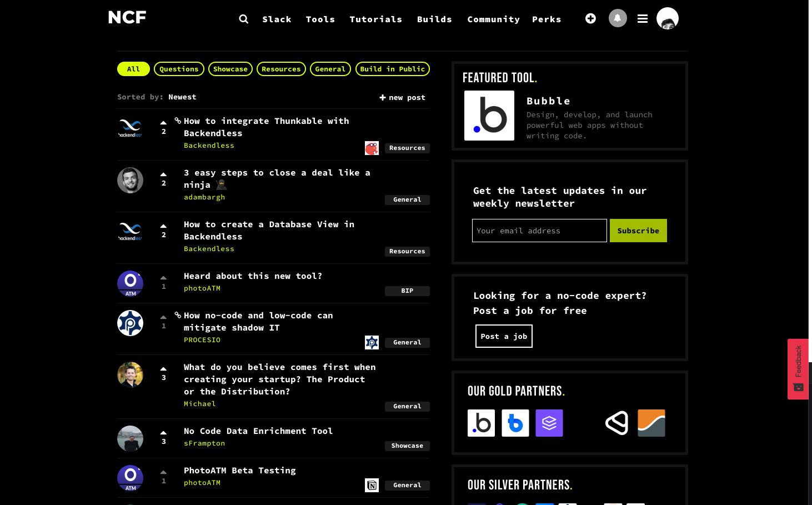Click Michael's avatar photo
Screen dimensions: 812x505
[130, 374]
